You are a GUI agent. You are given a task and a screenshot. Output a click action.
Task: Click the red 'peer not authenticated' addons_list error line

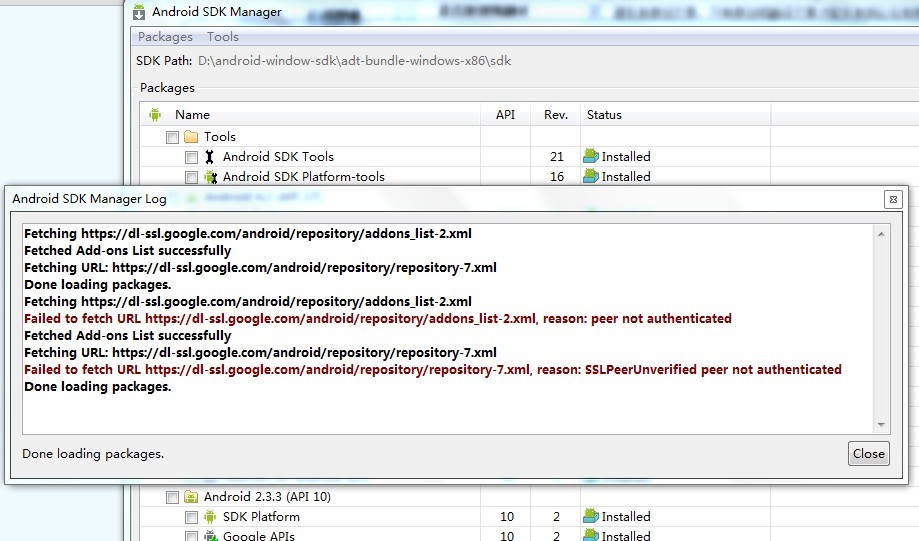[x=378, y=318]
